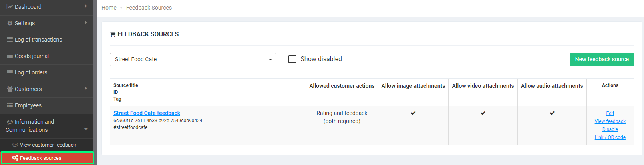
Task: Click the New feedback source button
Action: pos(602,60)
